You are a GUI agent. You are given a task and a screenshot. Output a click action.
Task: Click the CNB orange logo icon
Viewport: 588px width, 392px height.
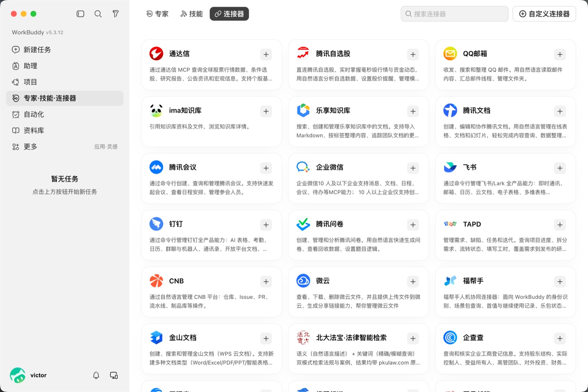pos(156,280)
